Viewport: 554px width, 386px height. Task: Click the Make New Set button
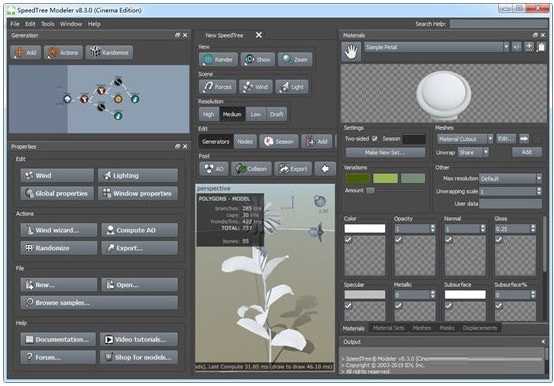click(385, 153)
